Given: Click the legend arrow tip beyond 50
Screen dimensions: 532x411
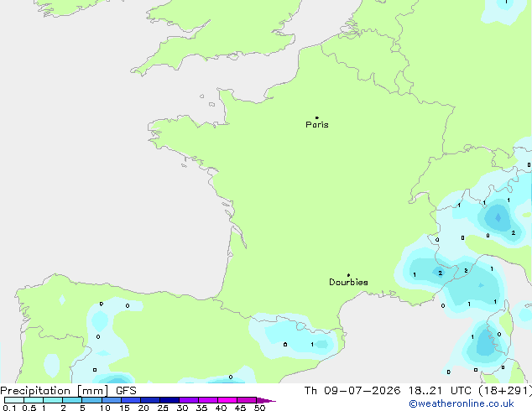Looking at the screenshot, I should click(x=266, y=400).
